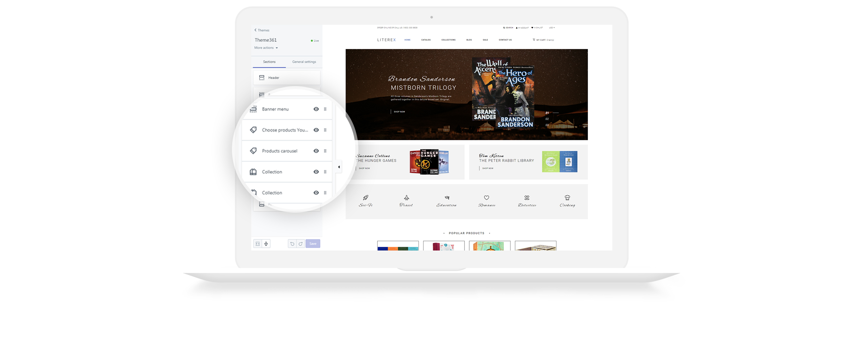Image resolution: width=868 pixels, height=339 pixels.
Task: Click the Products carousel tag icon
Action: point(253,151)
